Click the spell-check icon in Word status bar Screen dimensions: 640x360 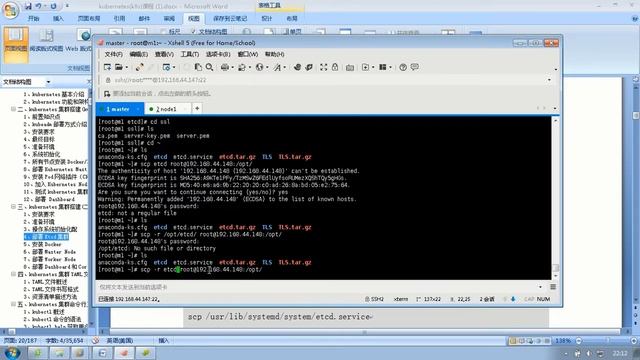(96, 340)
